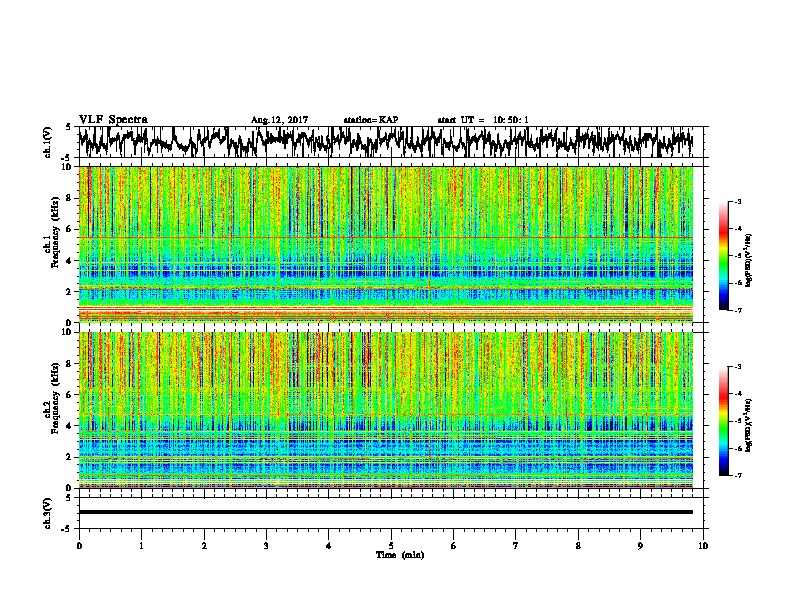Viewport: 792px width, 612px height.
Task: Click the "-3" label on ch.2 color bar
Action: click(738, 367)
